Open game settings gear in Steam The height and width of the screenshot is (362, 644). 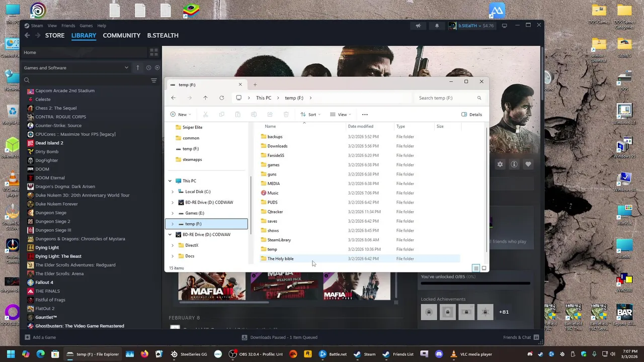[500, 164]
